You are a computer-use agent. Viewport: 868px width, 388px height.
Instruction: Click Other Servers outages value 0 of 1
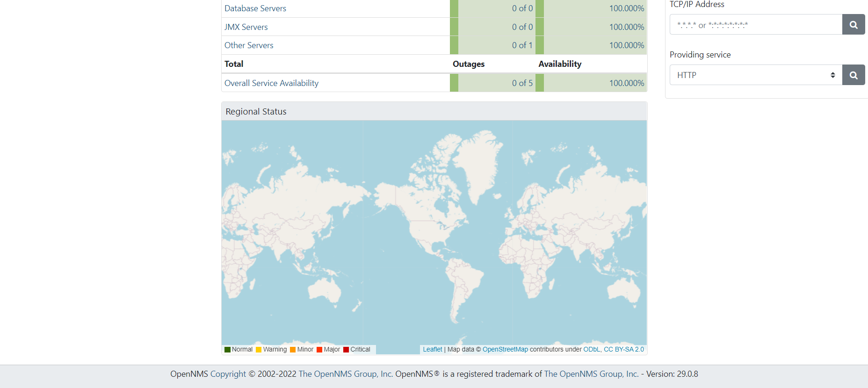pos(522,45)
